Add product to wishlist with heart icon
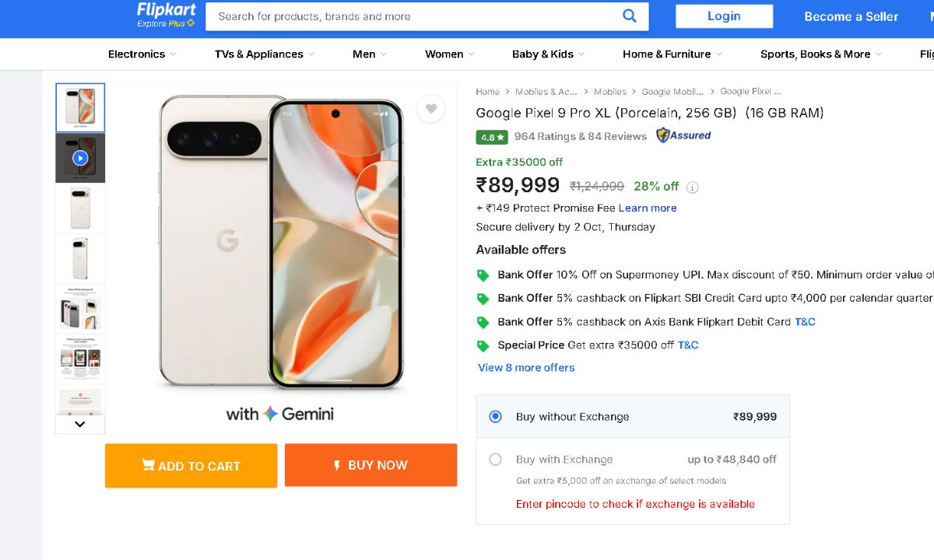This screenshot has height=560, width=934. click(431, 109)
